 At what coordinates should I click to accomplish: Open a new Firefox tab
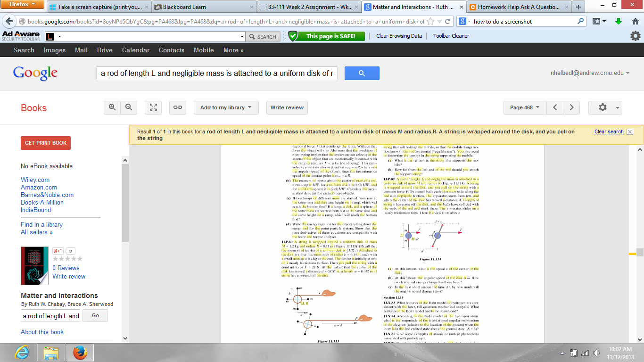[578, 7]
